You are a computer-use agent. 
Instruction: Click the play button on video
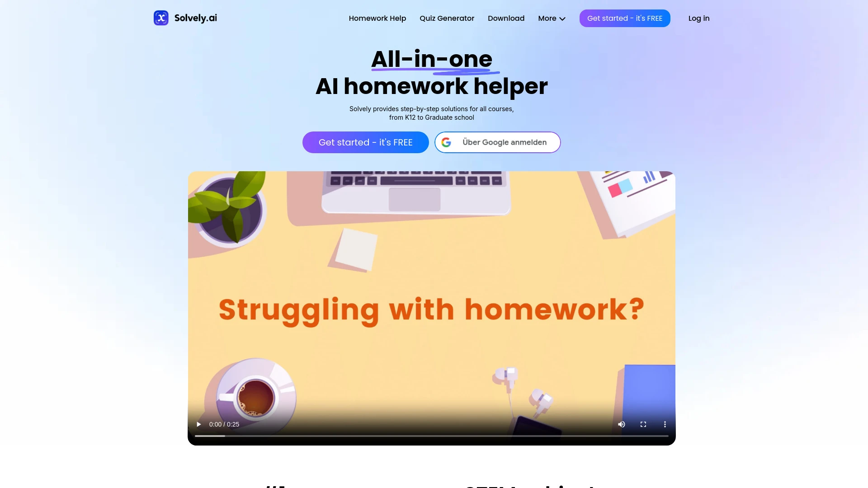198,424
